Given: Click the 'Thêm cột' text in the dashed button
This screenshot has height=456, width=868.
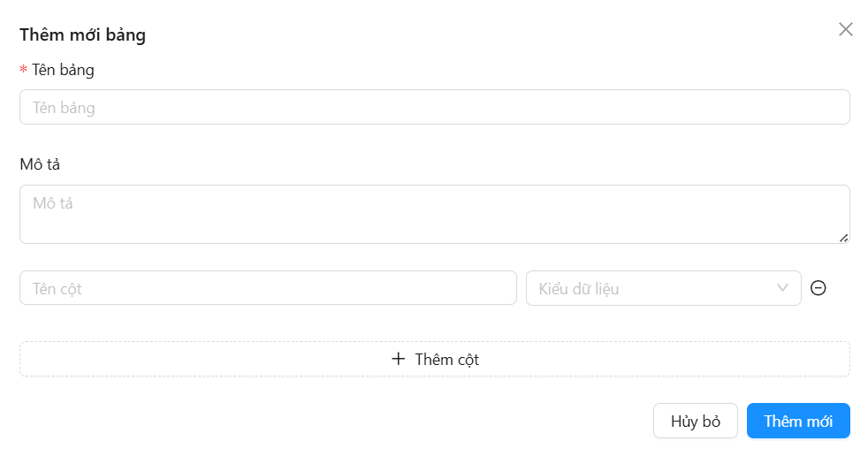Looking at the screenshot, I should click(x=446, y=360).
